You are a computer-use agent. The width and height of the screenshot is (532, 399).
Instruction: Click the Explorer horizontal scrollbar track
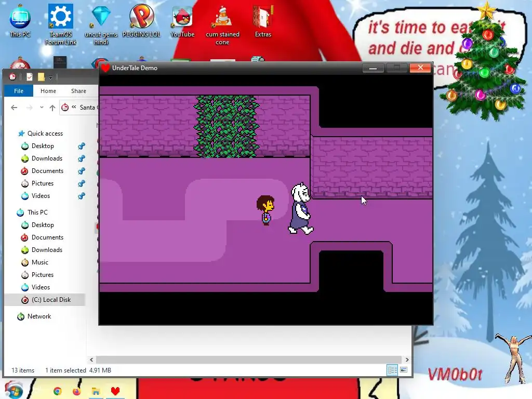pos(249,360)
